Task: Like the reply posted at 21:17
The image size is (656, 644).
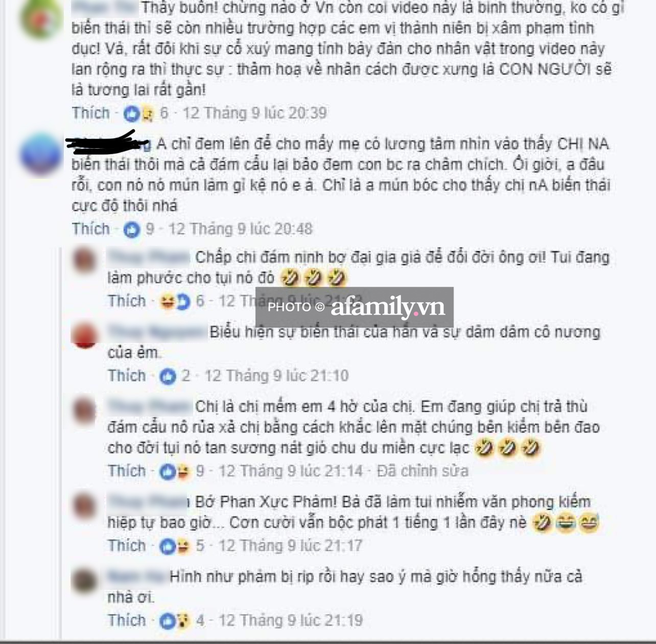Action: click(x=127, y=545)
